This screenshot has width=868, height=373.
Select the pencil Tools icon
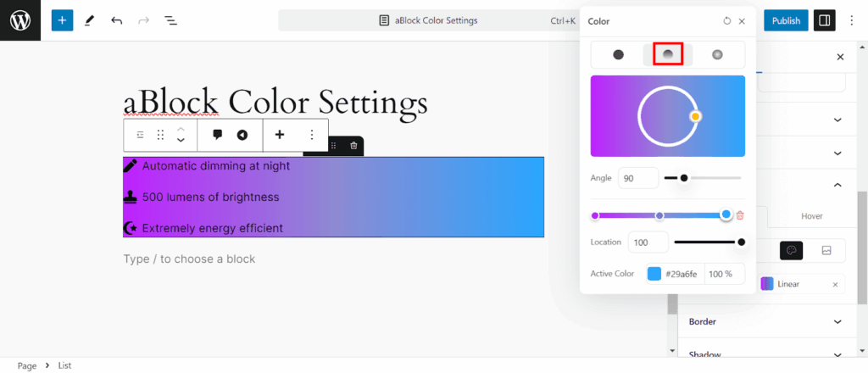click(x=89, y=20)
